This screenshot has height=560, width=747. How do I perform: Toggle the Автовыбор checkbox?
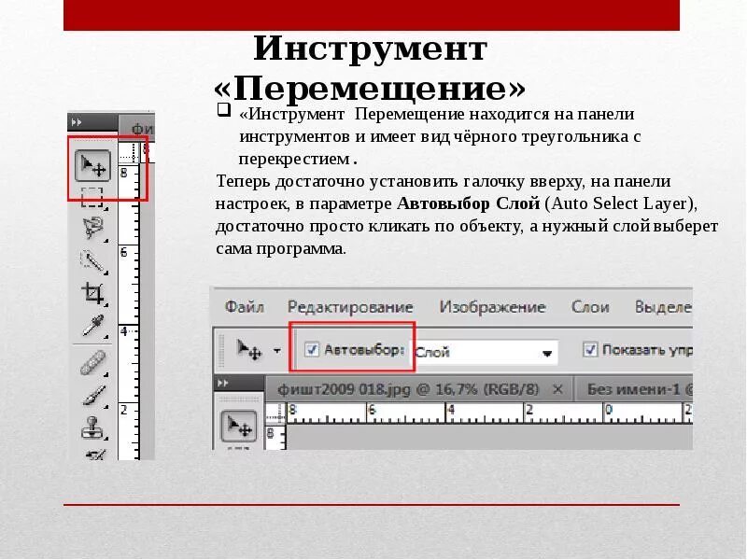tap(312, 349)
